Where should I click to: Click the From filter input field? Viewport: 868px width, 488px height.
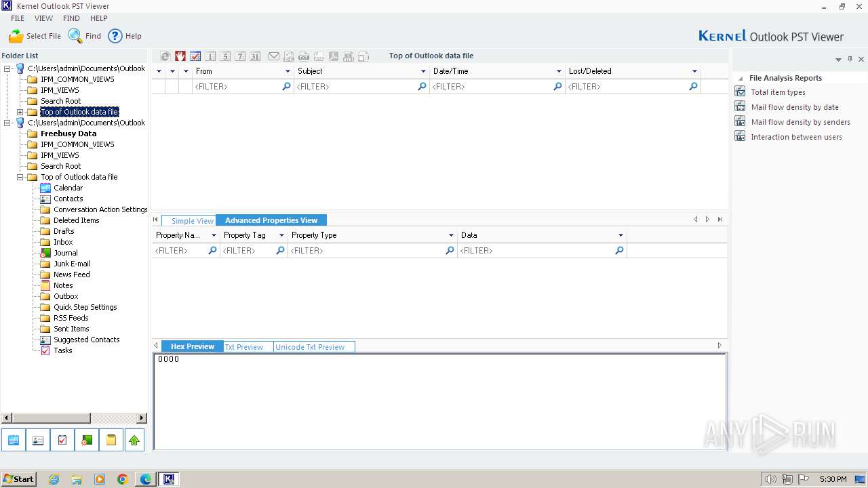pyautogui.click(x=243, y=87)
